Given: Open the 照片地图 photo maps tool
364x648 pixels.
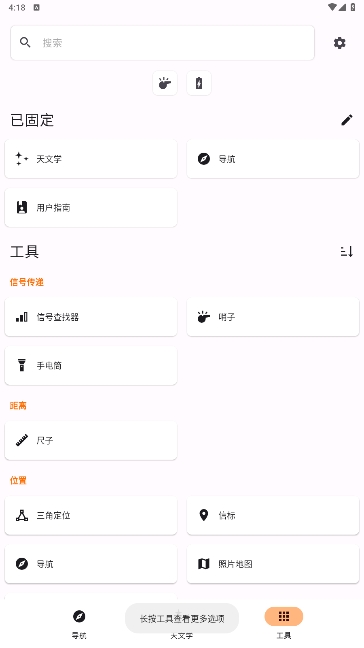Looking at the screenshot, I should click(273, 564).
